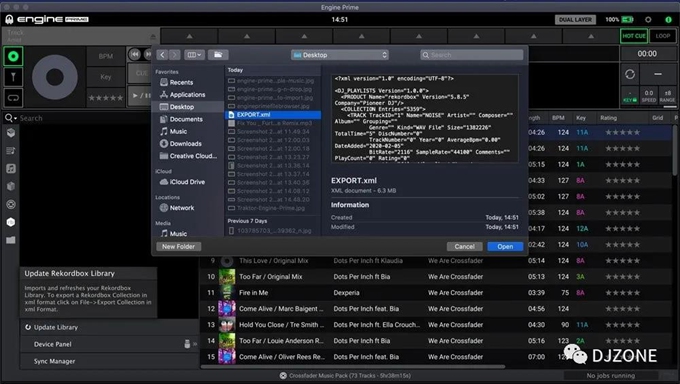Select Music under Favorites
The image size is (680, 384).
(178, 131)
